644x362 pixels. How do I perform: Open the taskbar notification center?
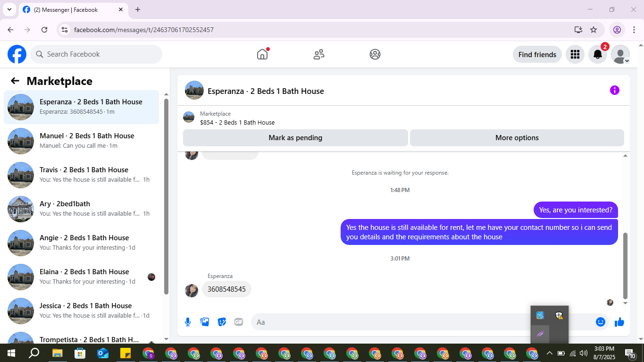(x=630, y=353)
